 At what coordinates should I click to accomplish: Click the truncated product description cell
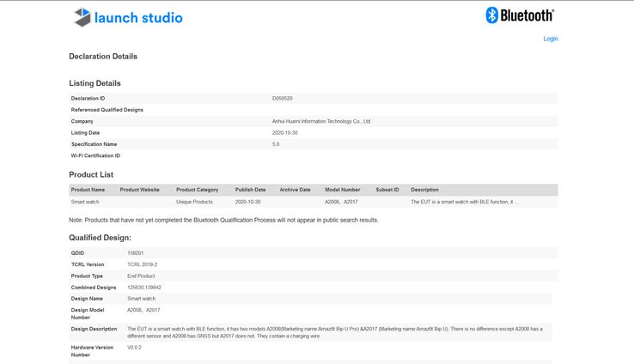pyautogui.click(x=464, y=202)
